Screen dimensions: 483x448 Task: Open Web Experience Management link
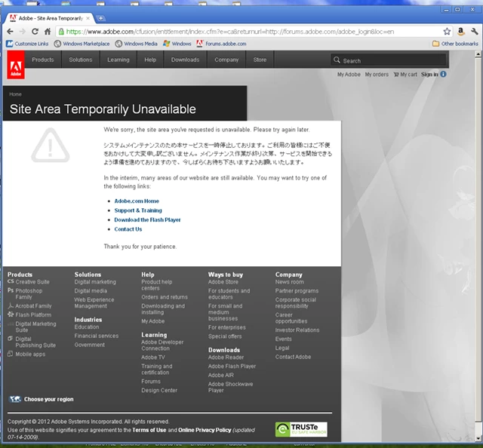pos(94,302)
